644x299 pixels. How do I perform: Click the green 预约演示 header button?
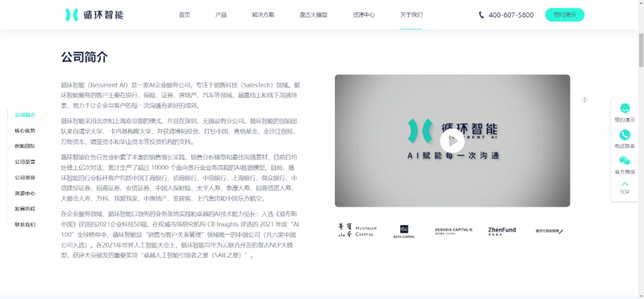(x=565, y=15)
